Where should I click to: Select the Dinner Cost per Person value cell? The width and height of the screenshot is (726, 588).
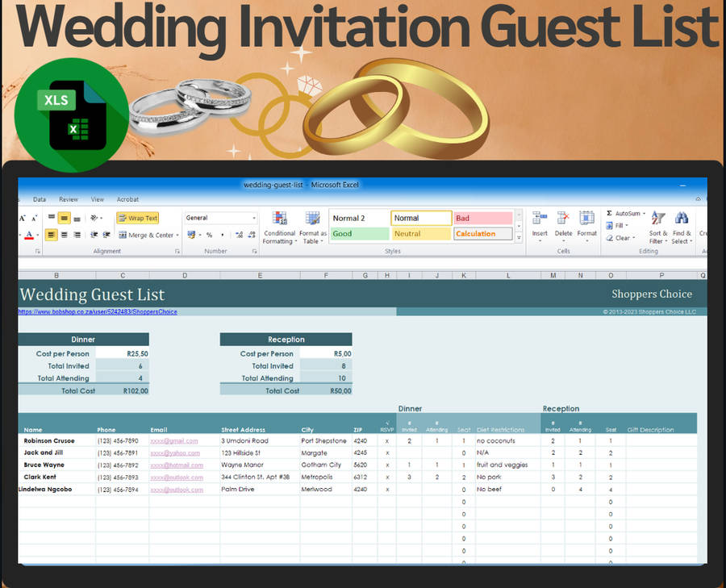pyautogui.click(x=122, y=353)
